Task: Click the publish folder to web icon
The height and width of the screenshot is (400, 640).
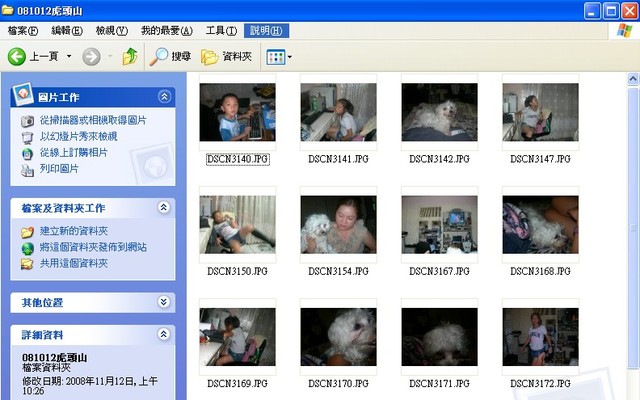Action: click(27, 248)
